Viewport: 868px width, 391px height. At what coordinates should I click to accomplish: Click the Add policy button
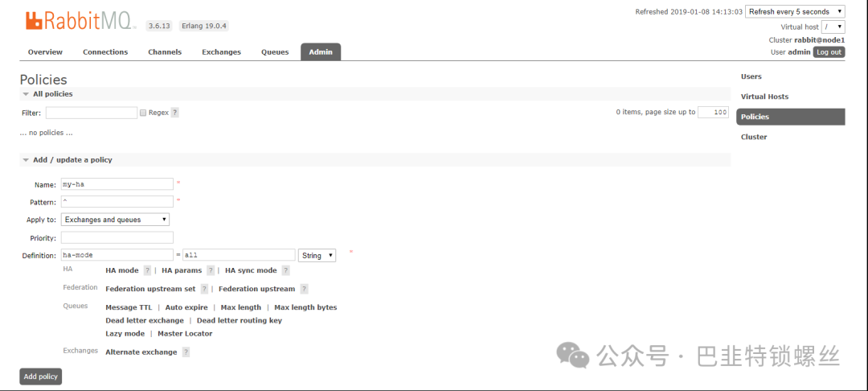click(40, 377)
